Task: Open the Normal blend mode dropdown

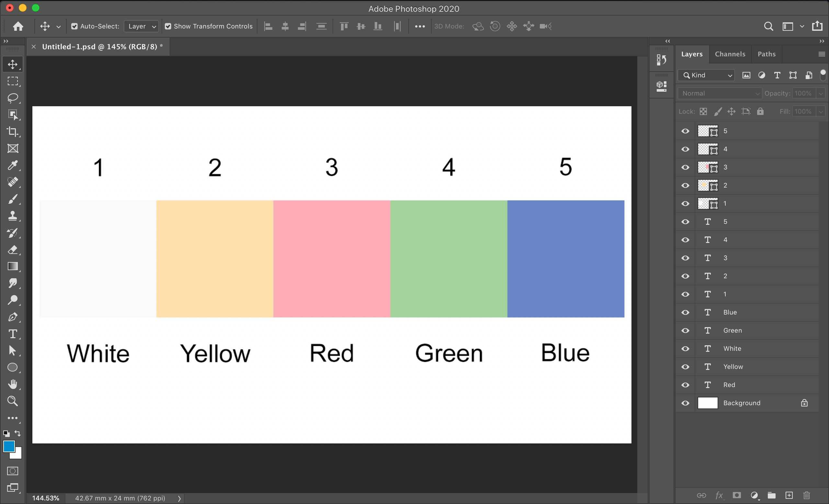Action: [720, 94]
